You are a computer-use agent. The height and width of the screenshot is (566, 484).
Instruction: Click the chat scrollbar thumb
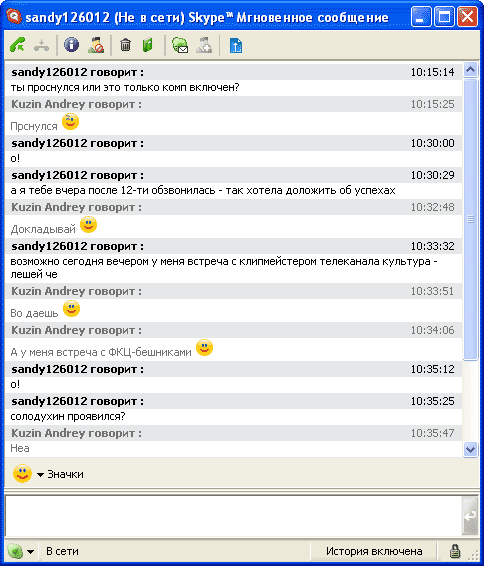[x=470, y=219]
